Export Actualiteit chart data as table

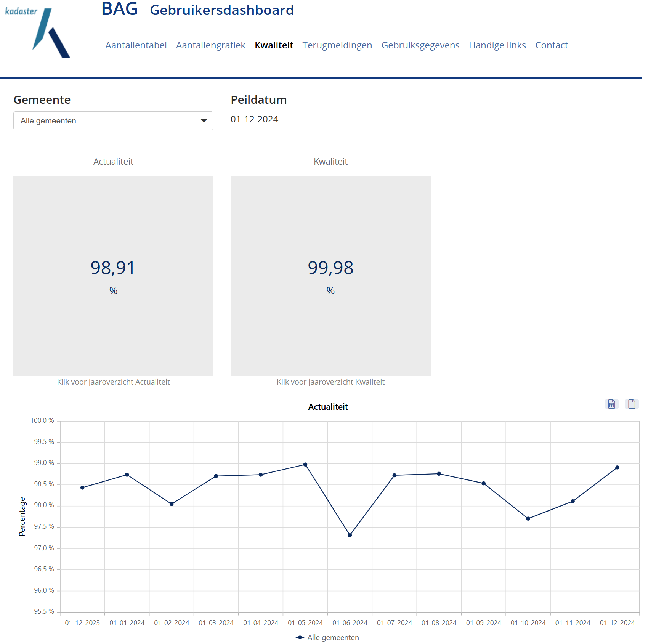pyautogui.click(x=611, y=404)
